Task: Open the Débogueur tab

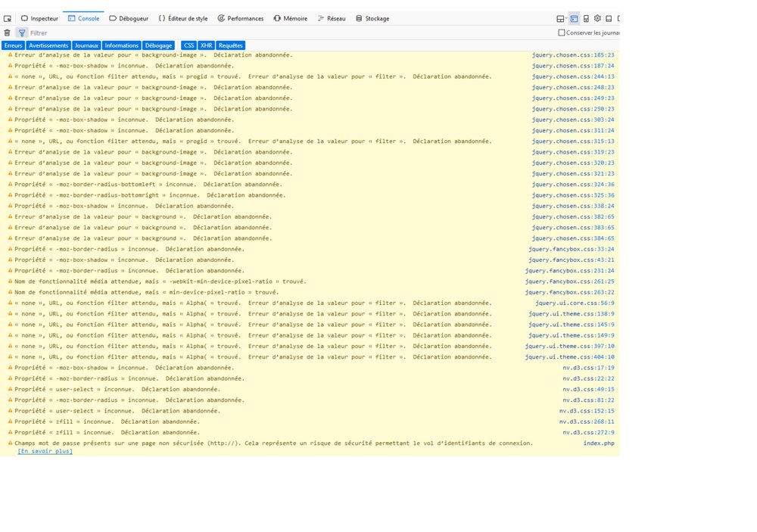Action: (x=129, y=18)
